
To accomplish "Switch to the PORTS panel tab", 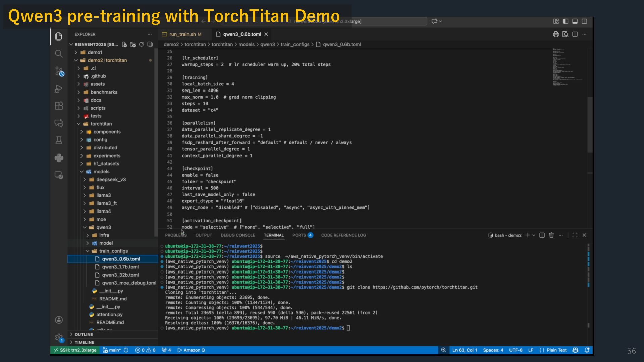I will [299, 235].
